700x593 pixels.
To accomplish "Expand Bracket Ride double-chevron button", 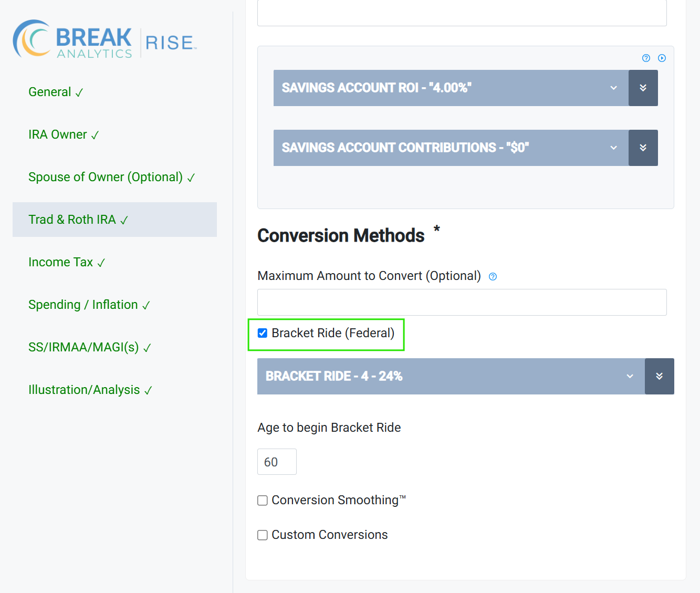I will (x=660, y=377).
